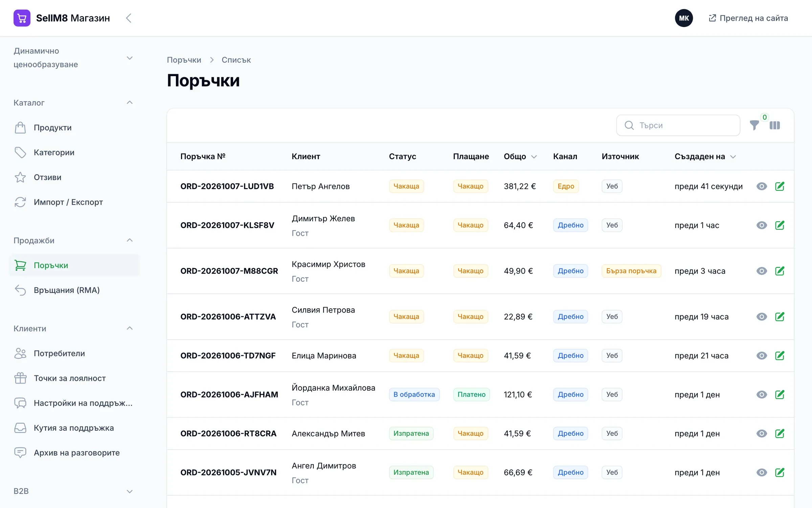
Task: Click the SellM8 shopping cart logo
Action: (x=22, y=18)
